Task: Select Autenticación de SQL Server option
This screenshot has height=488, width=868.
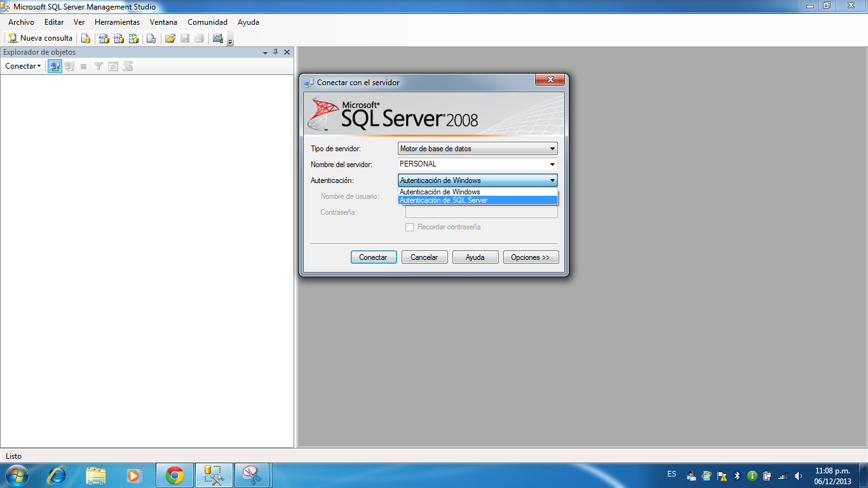Action: point(478,200)
